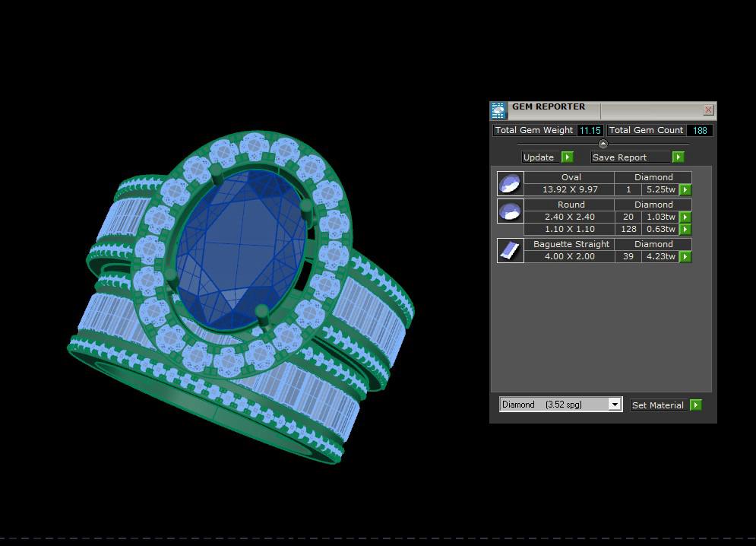
Task: Open the Diamond material dropdown
Action: click(615, 405)
